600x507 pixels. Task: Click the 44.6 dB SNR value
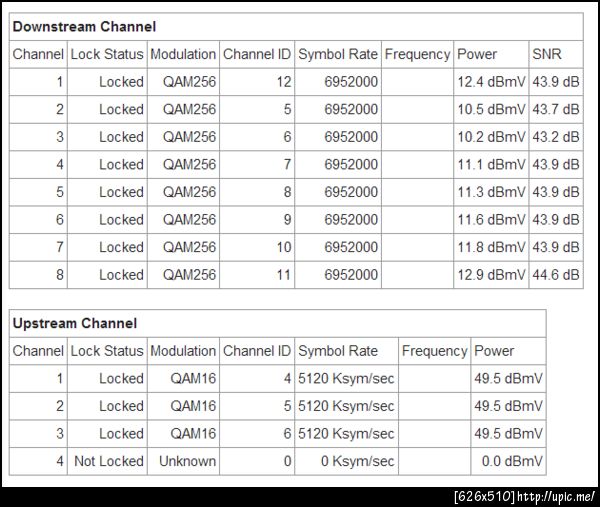[556, 274]
